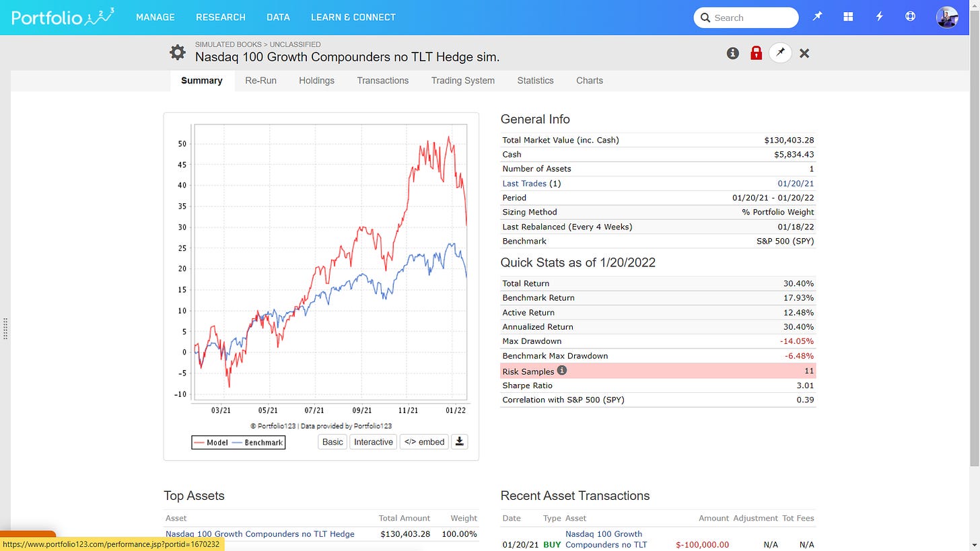Open the settings gear beside the title
This screenshot has width=980, height=551.
tap(178, 52)
